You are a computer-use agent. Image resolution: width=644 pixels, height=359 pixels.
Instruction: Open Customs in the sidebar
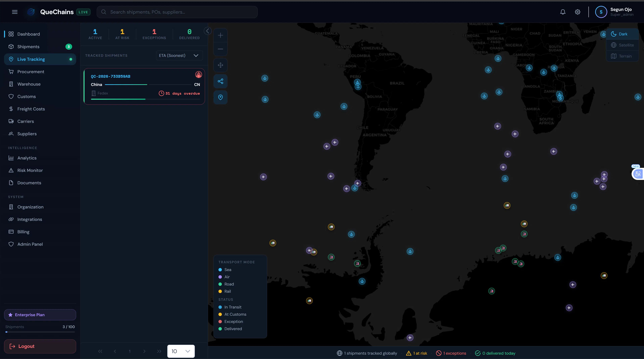pos(40,97)
